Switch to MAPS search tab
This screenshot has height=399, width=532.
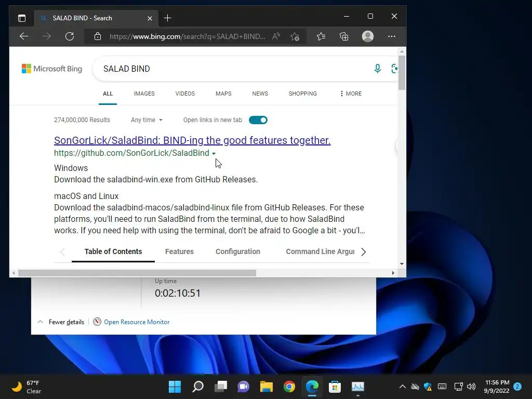223,94
